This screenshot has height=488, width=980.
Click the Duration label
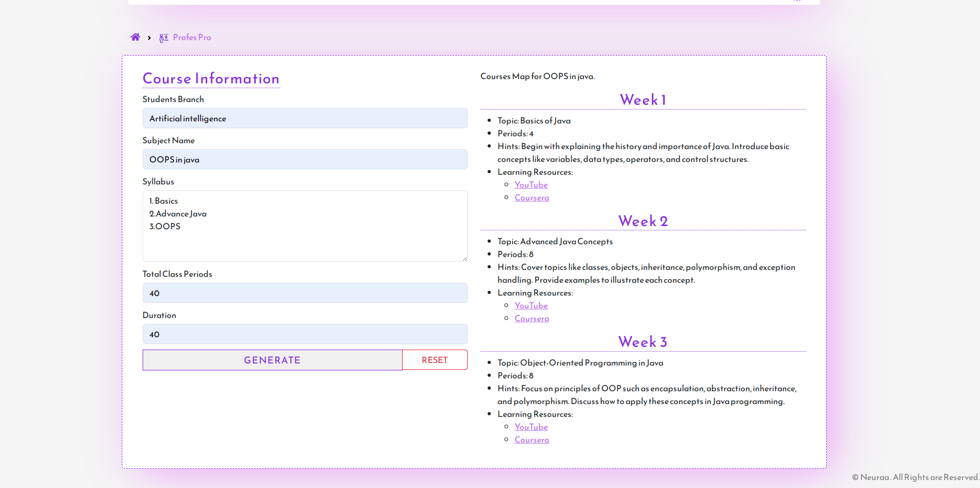point(159,315)
